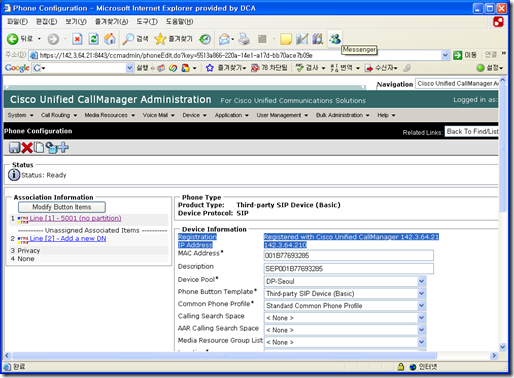Image resolution: width=514 pixels, height=378 pixels.
Task: Open the Media Resources menu
Action: tap(110, 115)
